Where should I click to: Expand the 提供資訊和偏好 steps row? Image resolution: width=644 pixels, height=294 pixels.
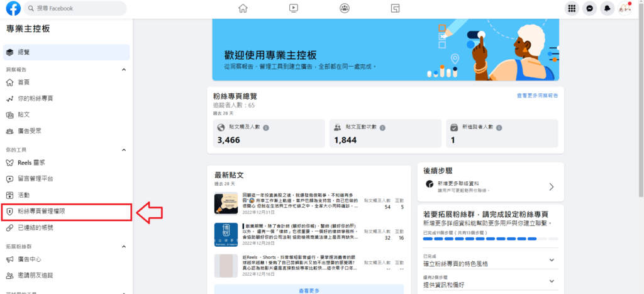552,281
